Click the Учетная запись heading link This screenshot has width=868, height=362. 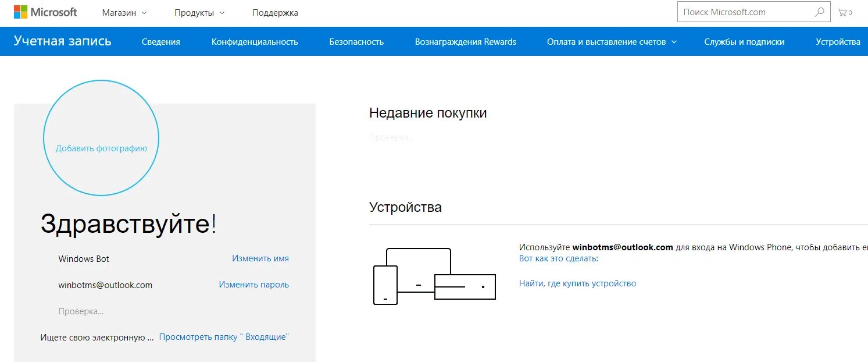[x=63, y=41]
